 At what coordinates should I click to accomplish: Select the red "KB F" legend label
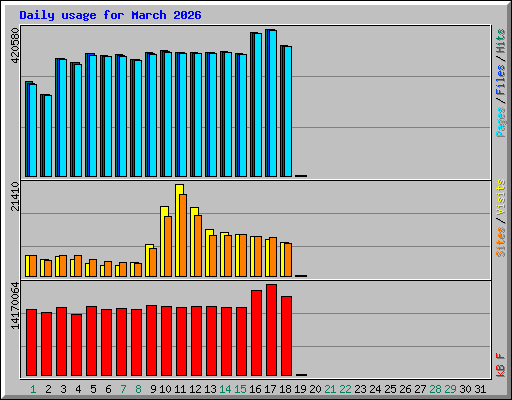tap(501, 365)
